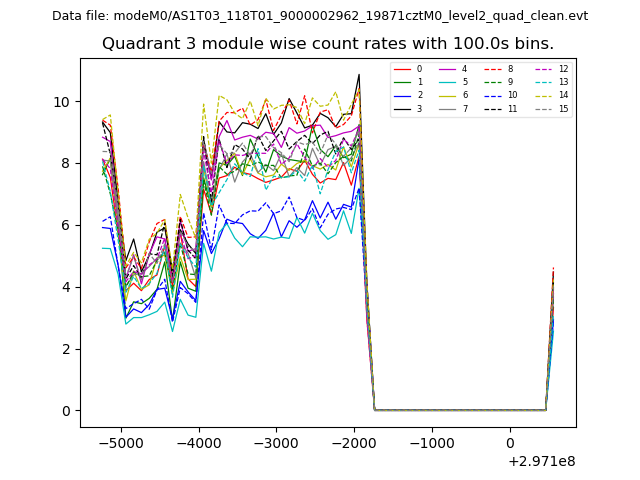
Task: Select legend entry labeled 11
Action: click(509, 108)
